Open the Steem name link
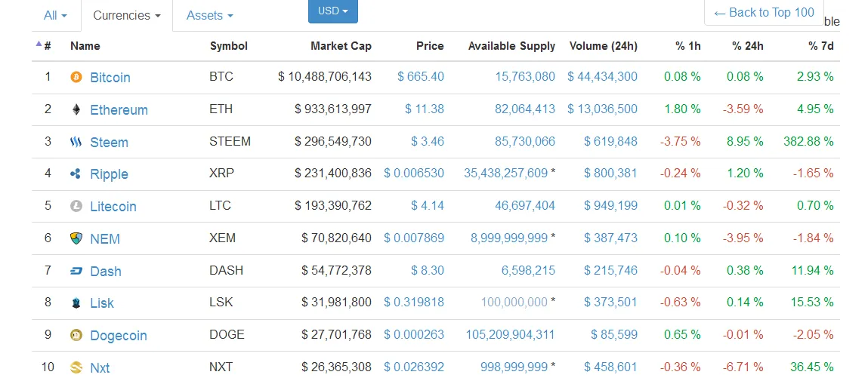 tap(109, 142)
